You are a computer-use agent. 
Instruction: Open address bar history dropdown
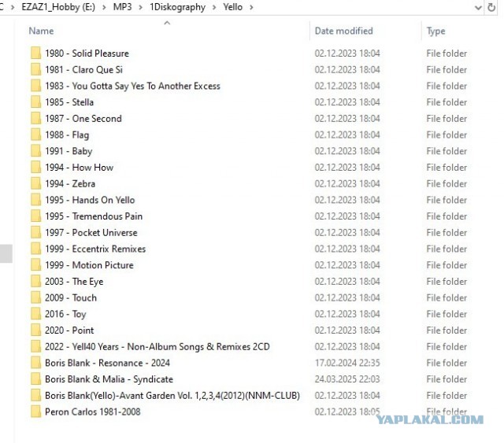point(478,7)
